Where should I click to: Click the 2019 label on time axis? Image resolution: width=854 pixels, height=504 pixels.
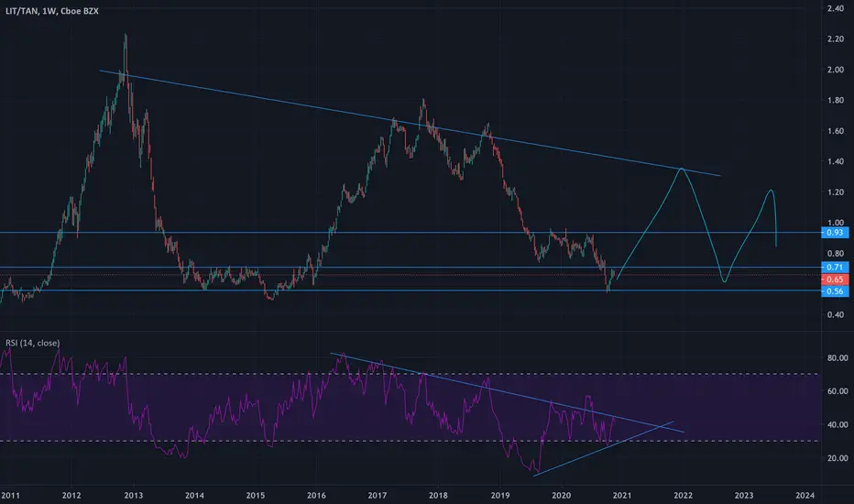pyautogui.click(x=500, y=495)
